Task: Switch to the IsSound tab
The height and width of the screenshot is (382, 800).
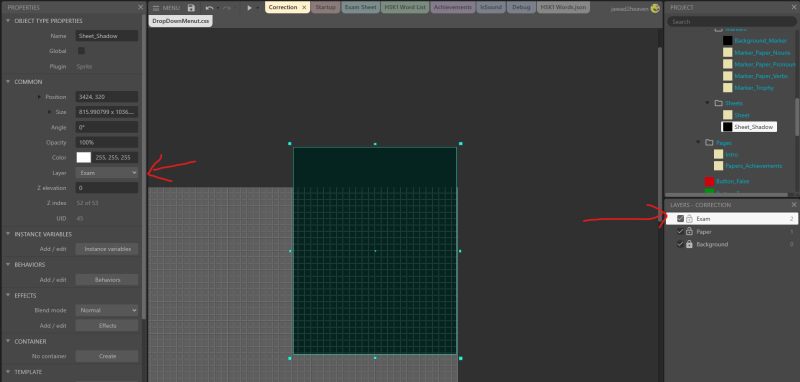Action: (x=491, y=8)
